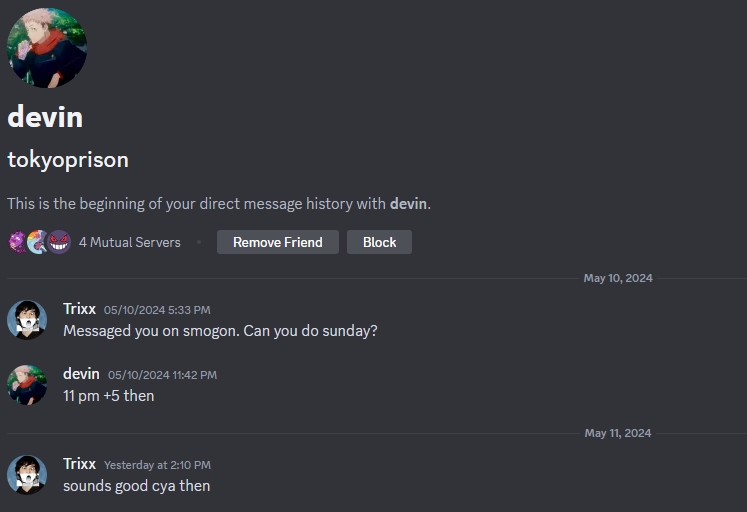Click the devin username on the 11:42 PM message
This screenshot has height=512, width=747.
tap(81, 373)
